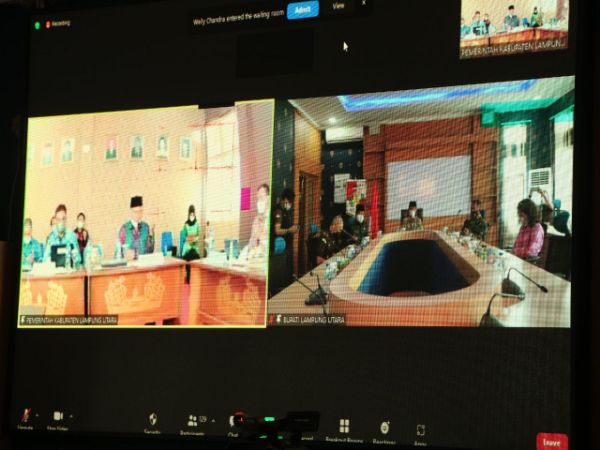
Task: Click the red Recording indicator
Action: click(x=58, y=24)
